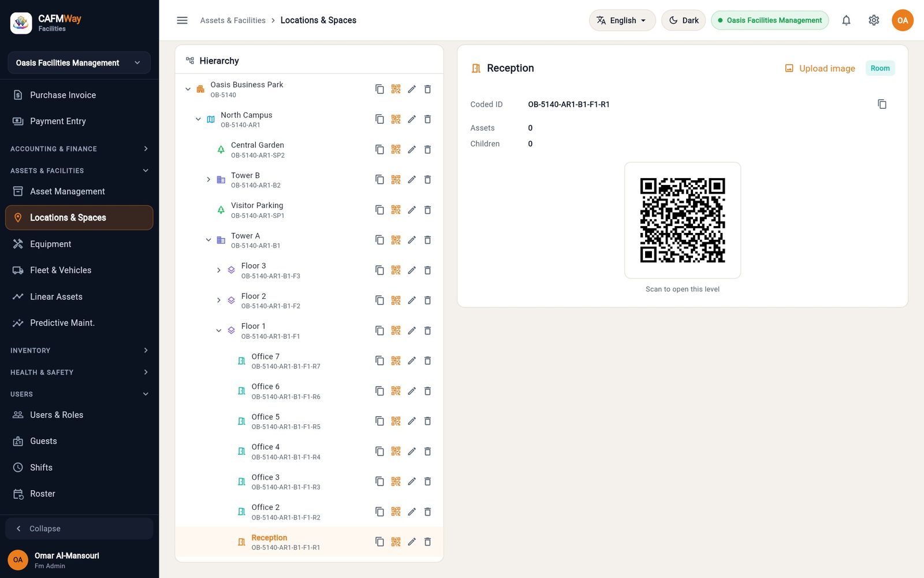Expand the Floor 2 node
This screenshot has height=578, width=924.
click(x=219, y=301)
